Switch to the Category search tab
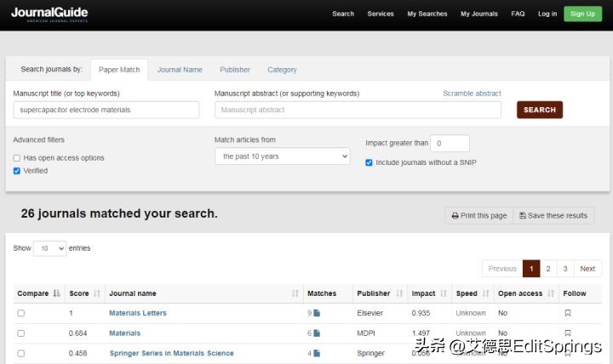The width and height of the screenshot is (613, 364). point(282,70)
